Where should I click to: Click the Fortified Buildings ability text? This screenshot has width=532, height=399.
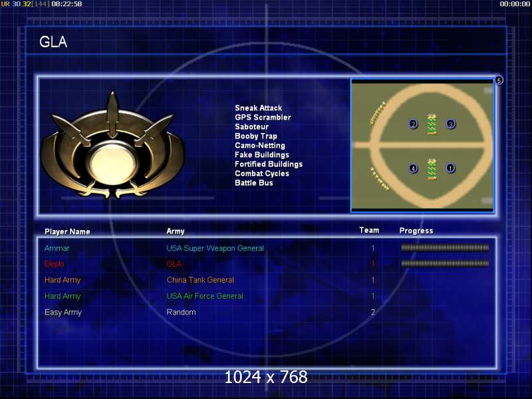269,164
